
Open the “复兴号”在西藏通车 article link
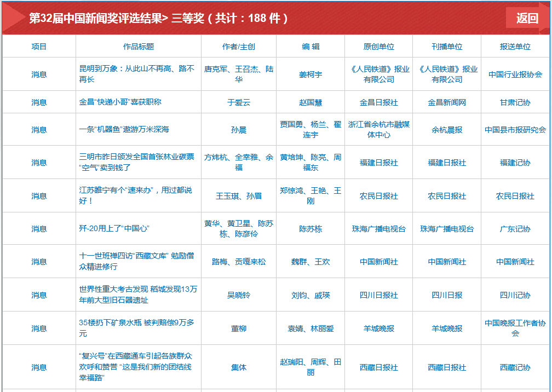(x=137, y=367)
